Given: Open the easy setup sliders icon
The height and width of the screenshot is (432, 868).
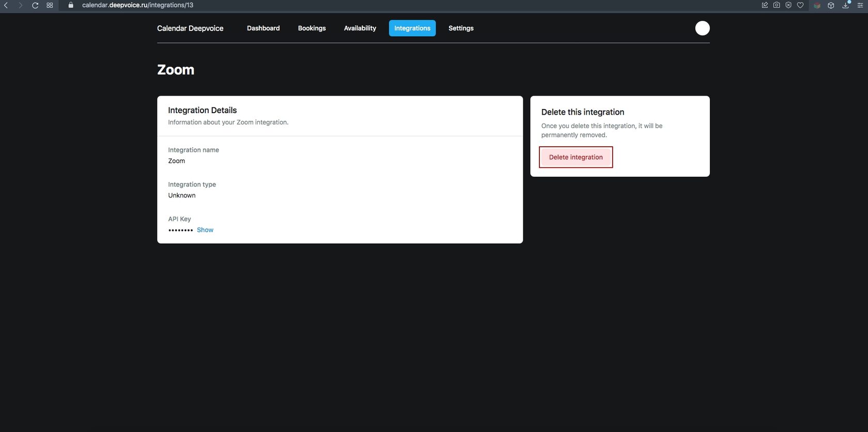Looking at the screenshot, I should [x=860, y=5].
